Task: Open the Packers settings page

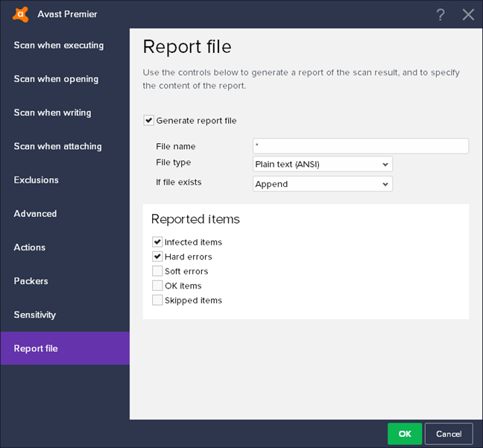Action: (31, 281)
